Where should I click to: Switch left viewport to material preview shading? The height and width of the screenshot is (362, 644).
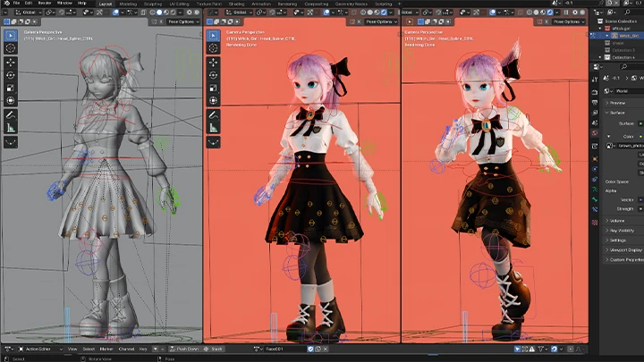166,13
